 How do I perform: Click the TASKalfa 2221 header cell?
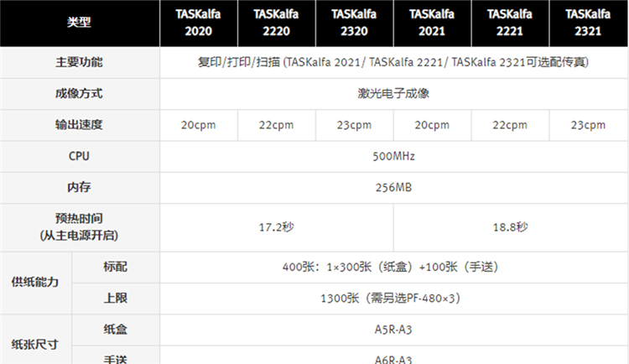tap(509, 23)
